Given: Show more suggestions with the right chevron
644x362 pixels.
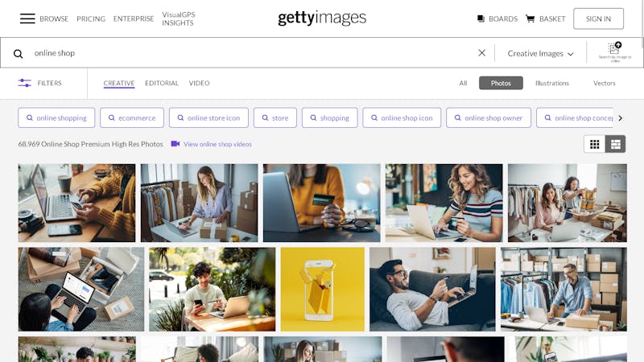Looking at the screenshot, I should coord(620,117).
